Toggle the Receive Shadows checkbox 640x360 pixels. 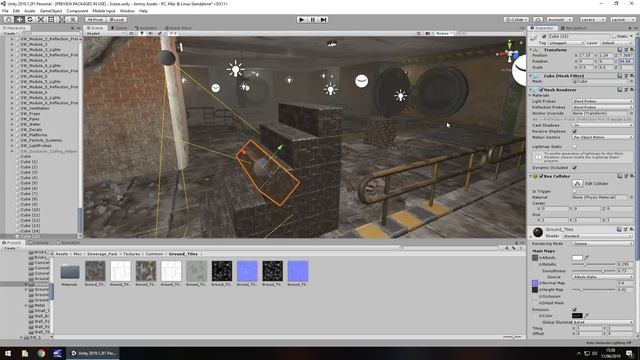(575, 131)
